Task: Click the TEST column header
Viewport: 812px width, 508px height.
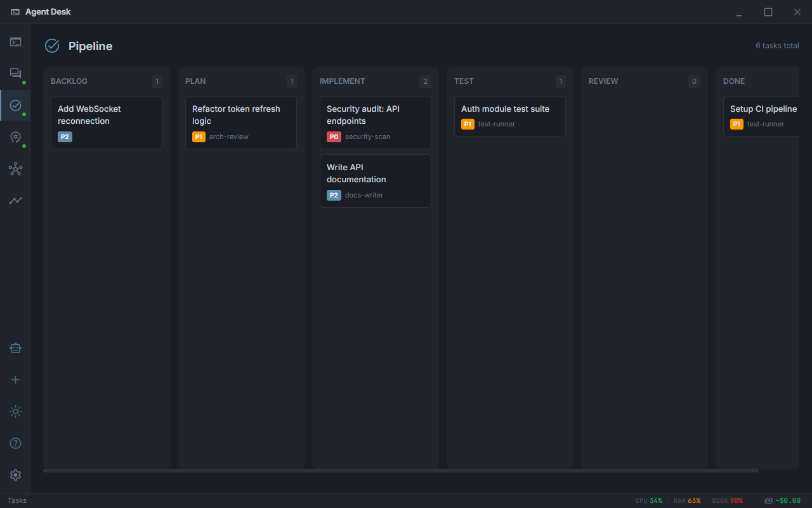Action: (464, 81)
